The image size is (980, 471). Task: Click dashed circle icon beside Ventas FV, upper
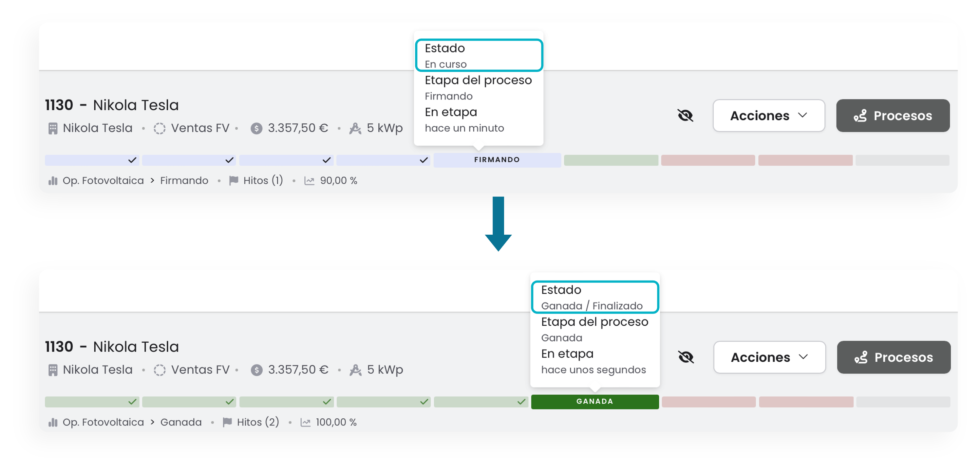click(160, 129)
